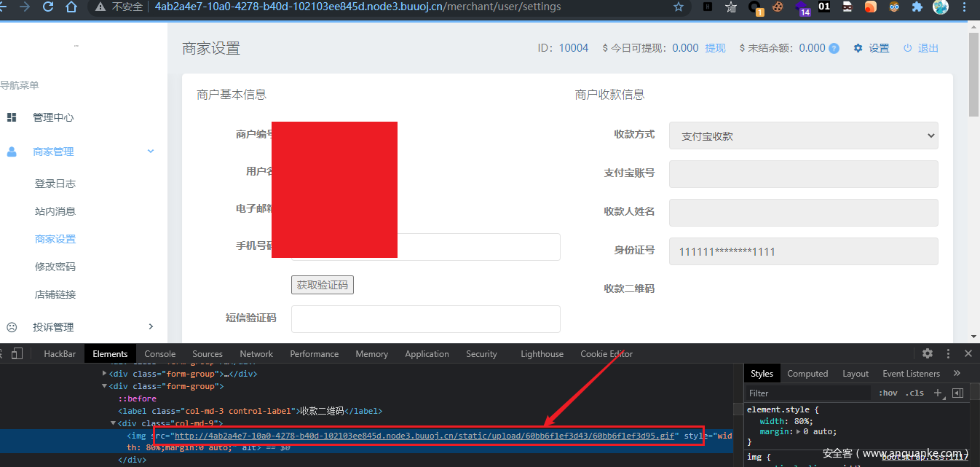Open the purple extension with badge 14
The width and height of the screenshot is (980, 467).
(802, 7)
